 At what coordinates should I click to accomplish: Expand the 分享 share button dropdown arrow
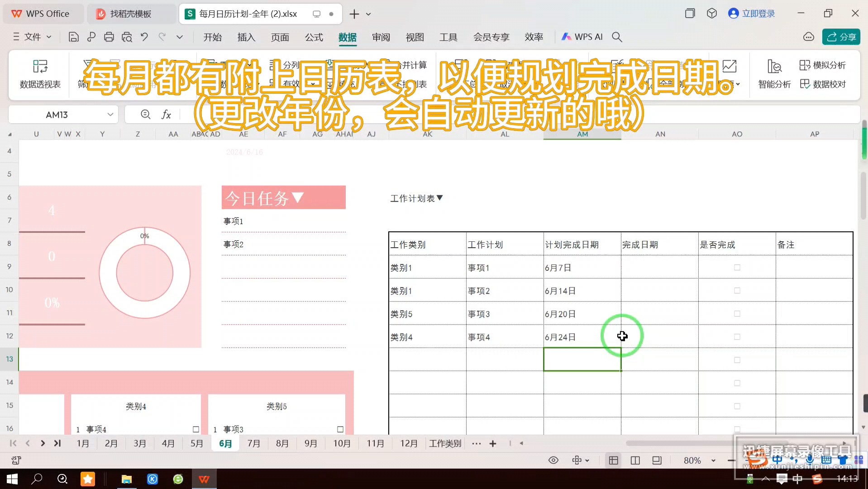[858, 37]
